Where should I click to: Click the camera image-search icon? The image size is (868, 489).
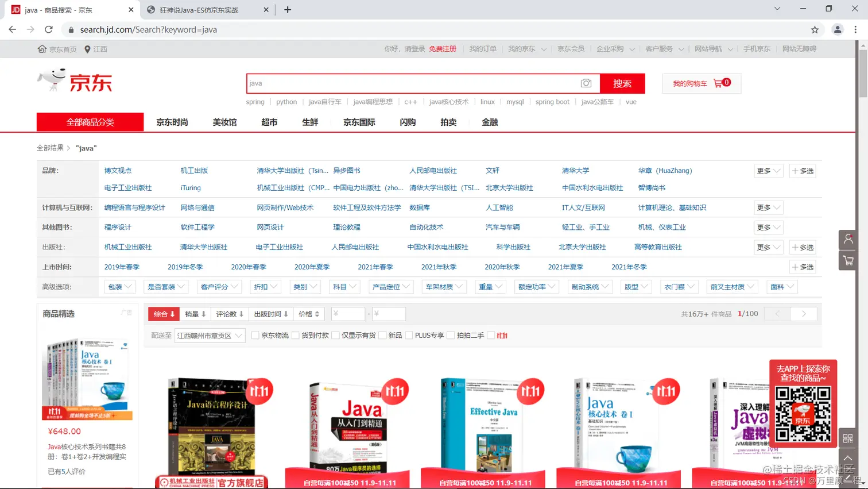click(586, 83)
